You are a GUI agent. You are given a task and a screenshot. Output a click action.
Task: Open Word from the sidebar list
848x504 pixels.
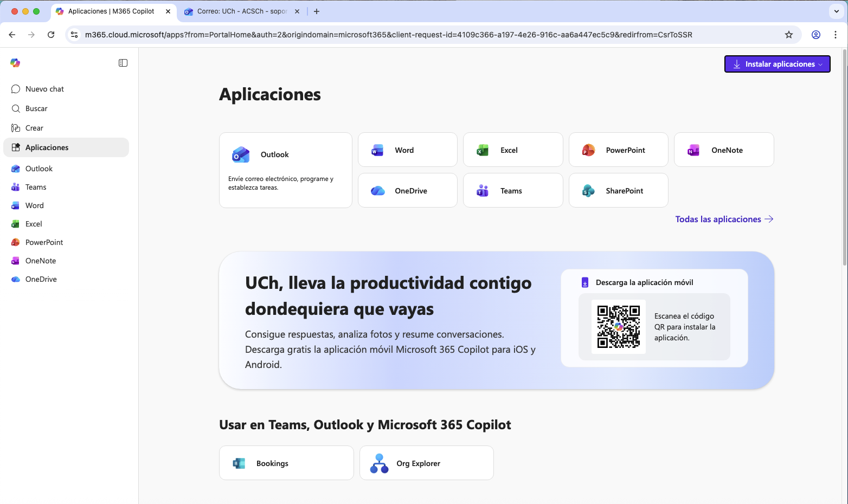[x=66, y=205]
